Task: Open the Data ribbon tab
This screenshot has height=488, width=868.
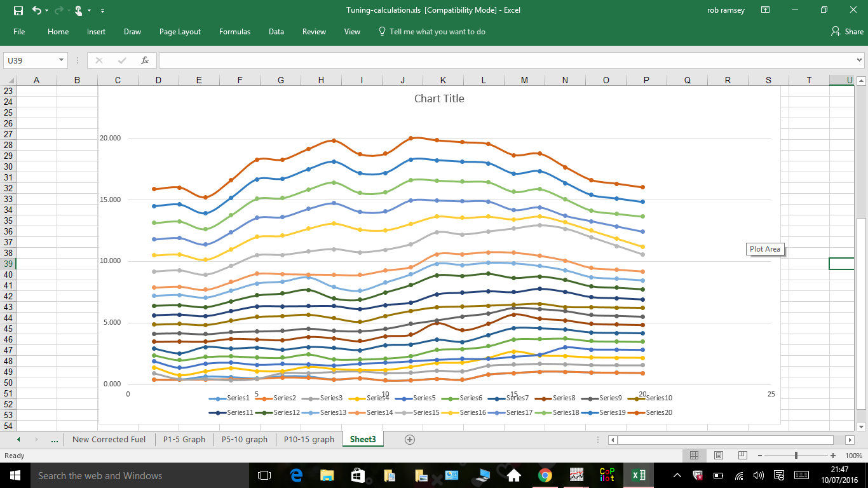Action: [276, 32]
